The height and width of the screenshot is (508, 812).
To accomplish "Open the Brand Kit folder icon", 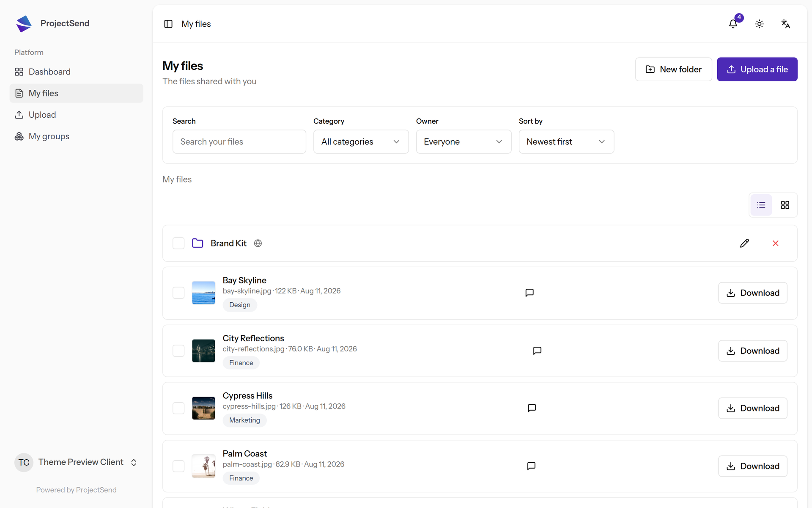I will pyautogui.click(x=198, y=243).
